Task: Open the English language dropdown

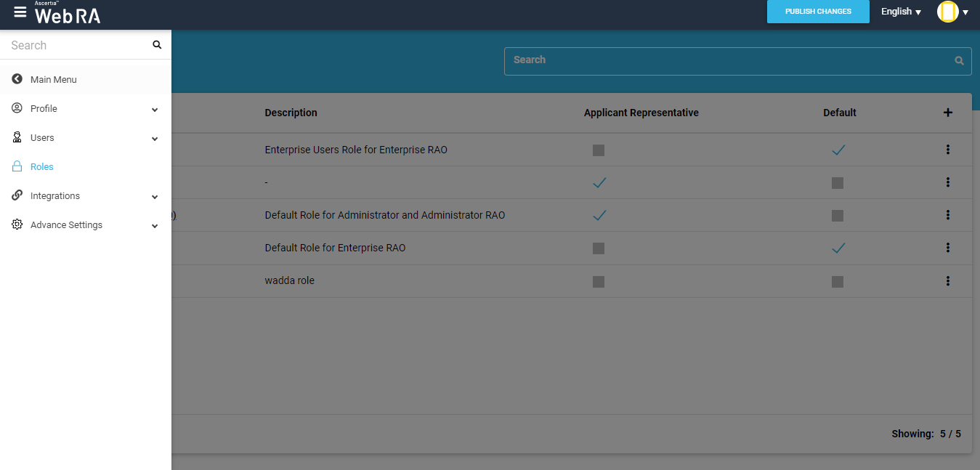Action: 901,12
